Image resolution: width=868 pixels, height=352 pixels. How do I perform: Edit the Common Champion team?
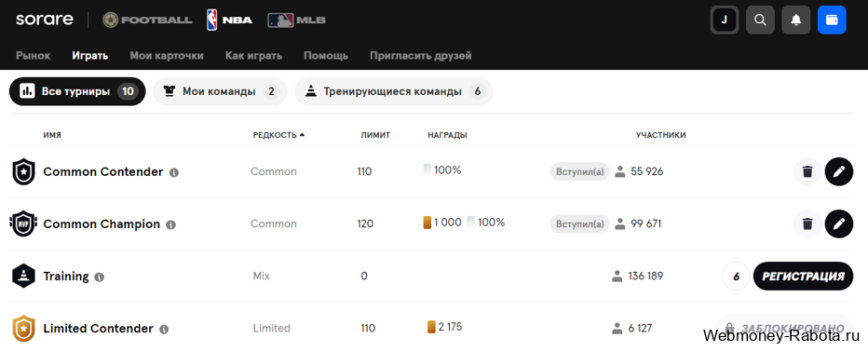838,223
